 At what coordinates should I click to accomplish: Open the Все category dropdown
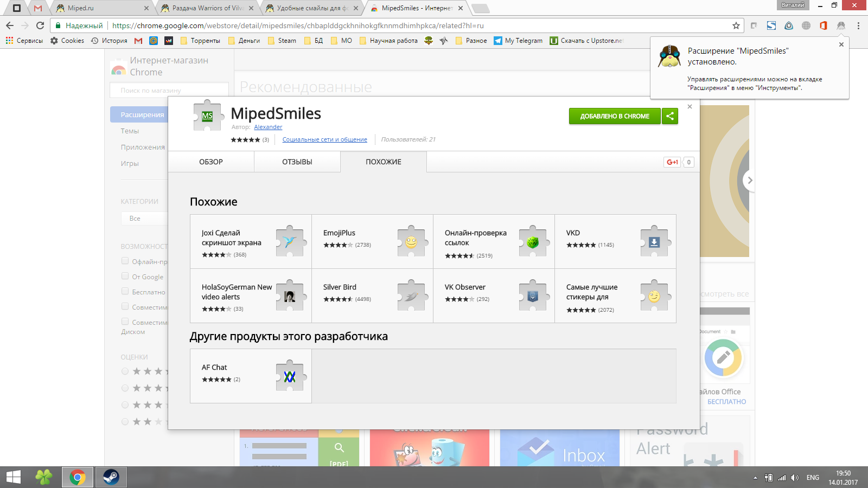[x=144, y=219]
